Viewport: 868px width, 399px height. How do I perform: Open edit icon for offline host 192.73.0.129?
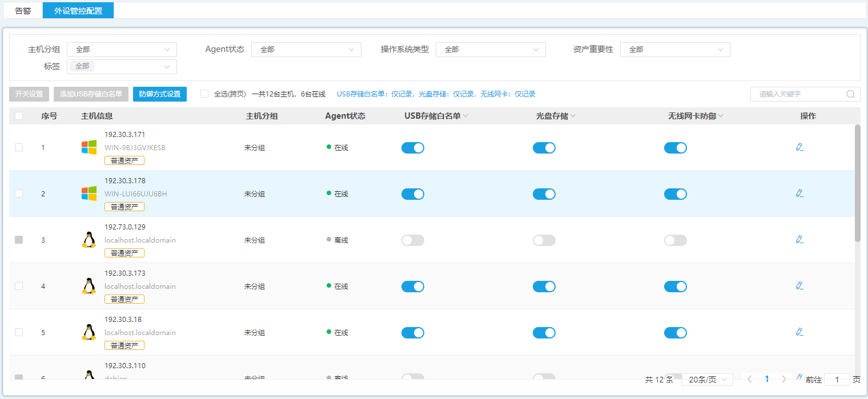799,240
